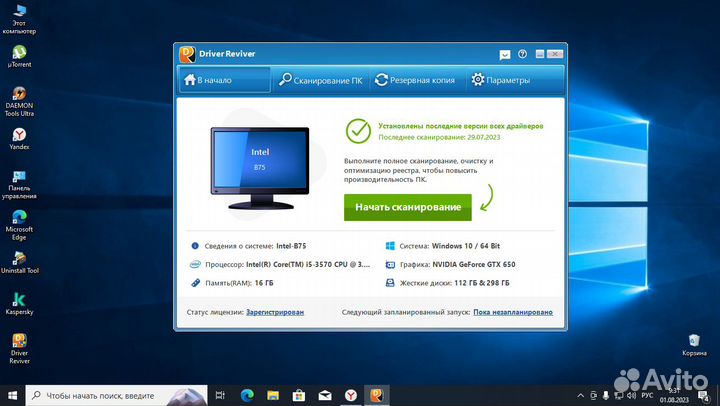The width and height of the screenshot is (720, 406).
Task: Open the 'В начало' home tab
Action: point(224,80)
